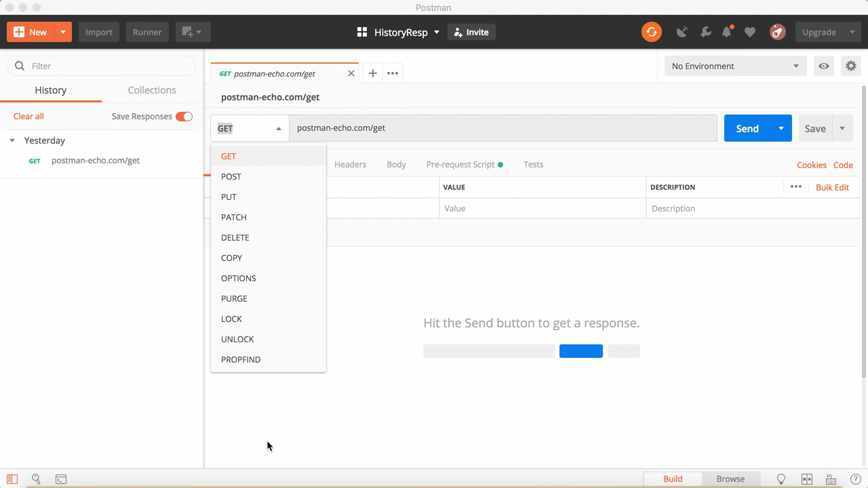The image size is (868, 488).
Task: Select UNLOCK from method list
Action: [x=269, y=339]
